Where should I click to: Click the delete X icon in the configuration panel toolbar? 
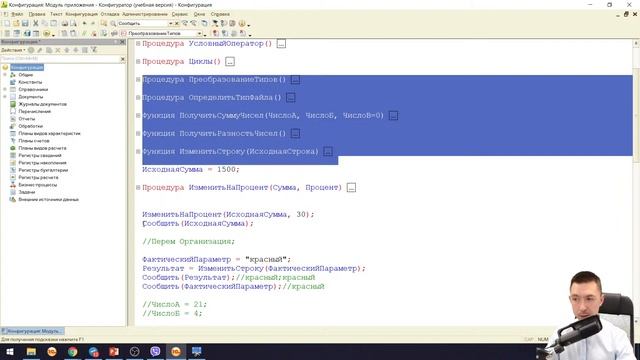(58, 50)
